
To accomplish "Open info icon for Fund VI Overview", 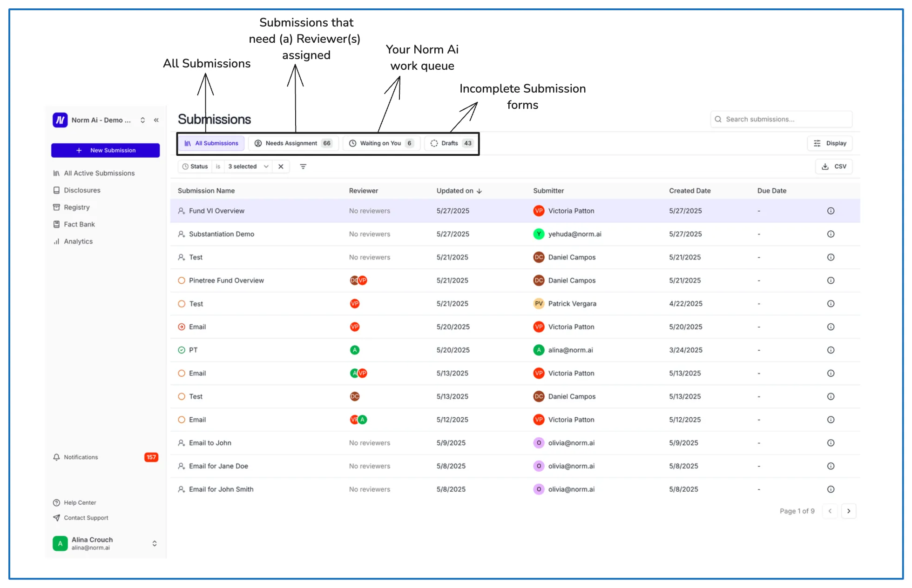I will coord(831,211).
